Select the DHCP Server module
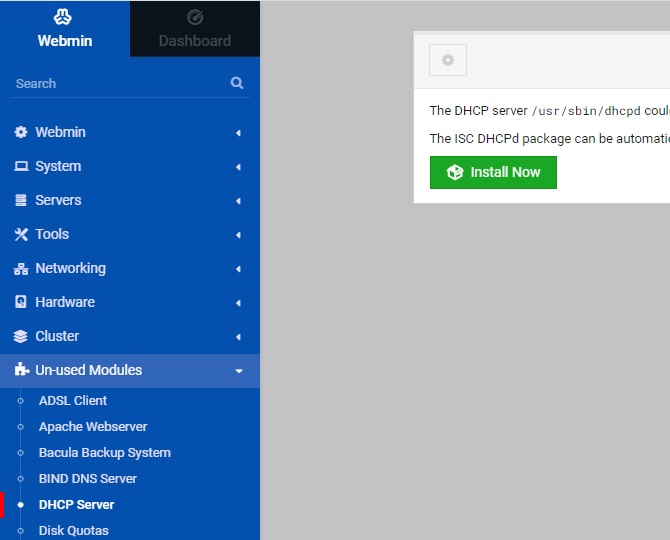Viewport: 670px width, 540px height. coord(76,505)
